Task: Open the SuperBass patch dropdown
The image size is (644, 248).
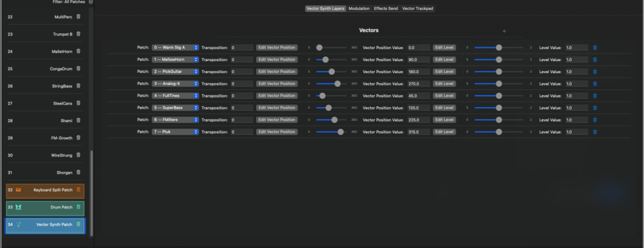Action: click(x=175, y=108)
